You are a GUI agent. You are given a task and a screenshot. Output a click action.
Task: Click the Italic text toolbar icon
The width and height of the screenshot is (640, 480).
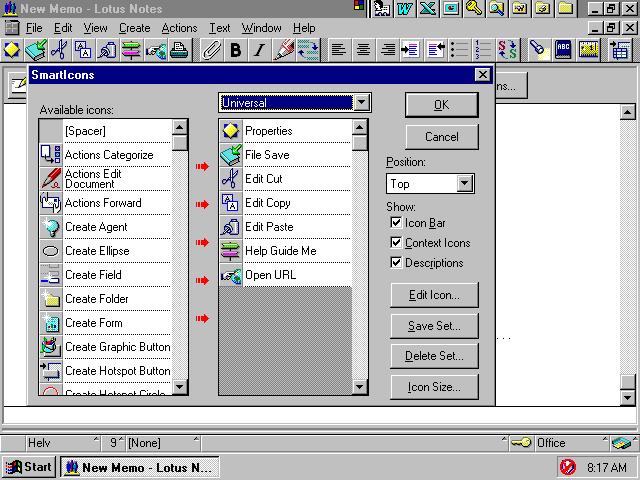pyautogui.click(x=259, y=50)
